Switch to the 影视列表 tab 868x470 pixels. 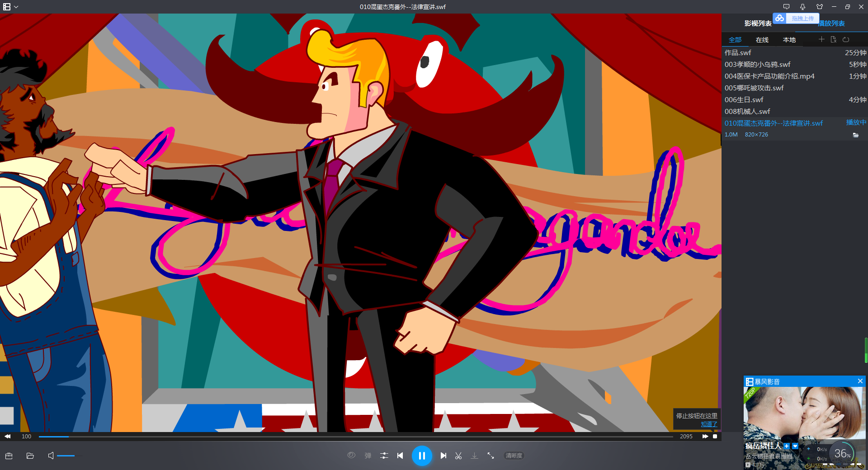tap(758, 23)
